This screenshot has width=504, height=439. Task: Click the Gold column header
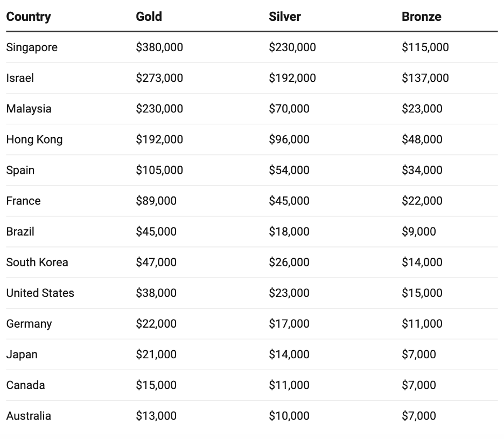149,17
